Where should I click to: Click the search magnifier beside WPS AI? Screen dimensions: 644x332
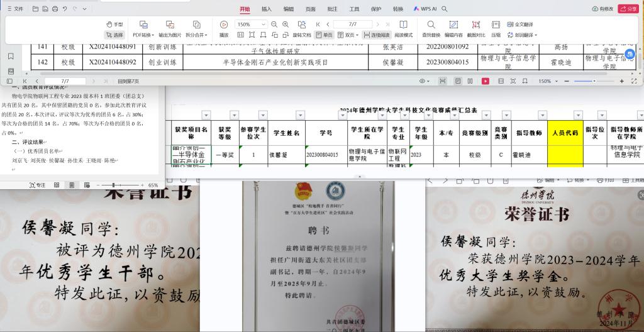point(445,9)
